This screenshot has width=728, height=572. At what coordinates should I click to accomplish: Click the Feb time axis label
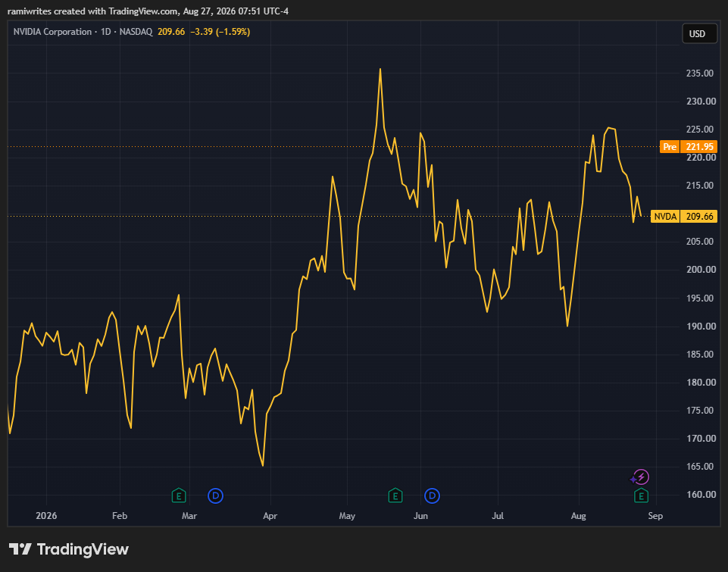click(x=120, y=516)
